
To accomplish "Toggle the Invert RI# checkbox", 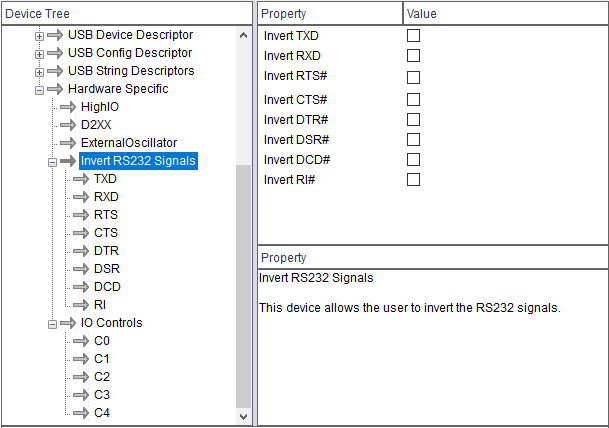I will pos(413,180).
